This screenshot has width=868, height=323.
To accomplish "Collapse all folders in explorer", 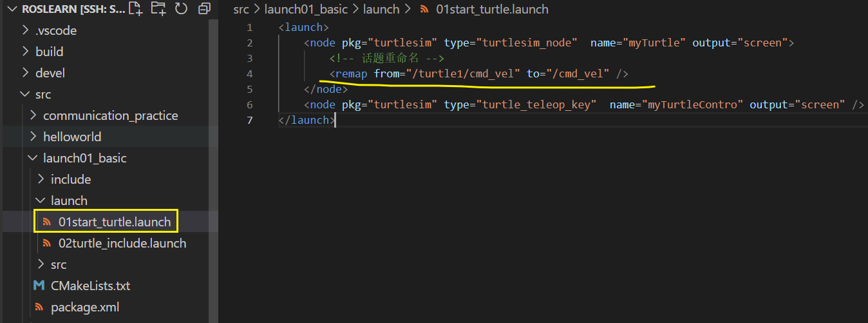I will click(205, 9).
